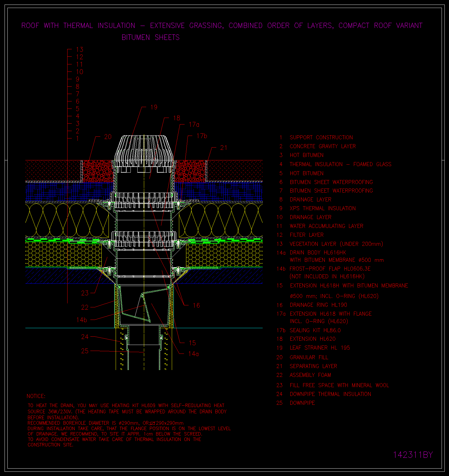Screen dimensions: 449x476
Task: Click 'VEGETATION LAYER (UNDER 200mm)' text
Action: [x=336, y=244]
